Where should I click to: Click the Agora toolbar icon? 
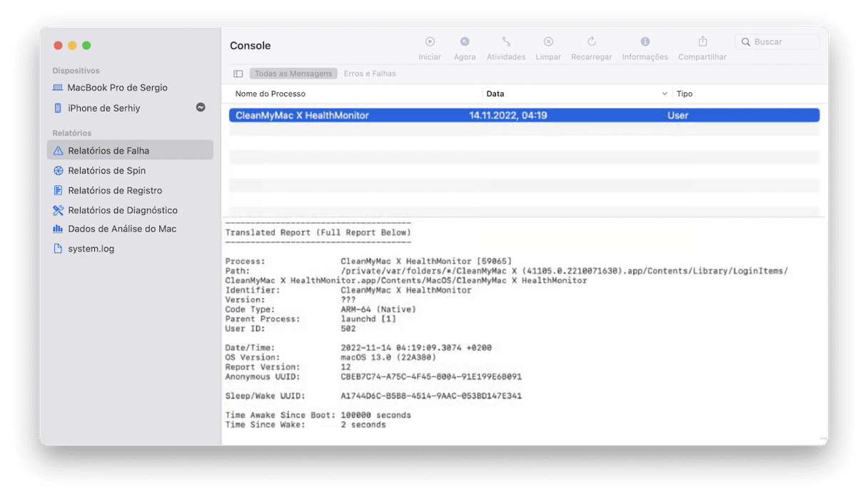pyautogui.click(x=465, y=42)
